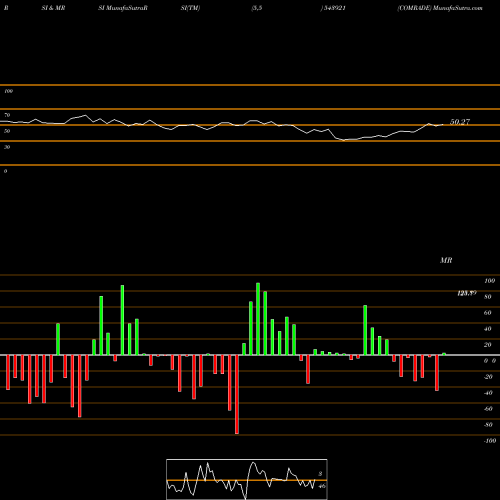Viewport: 500px width, 500px height.
Task: Click the MR axis label -20
Action: coord(488,377)
